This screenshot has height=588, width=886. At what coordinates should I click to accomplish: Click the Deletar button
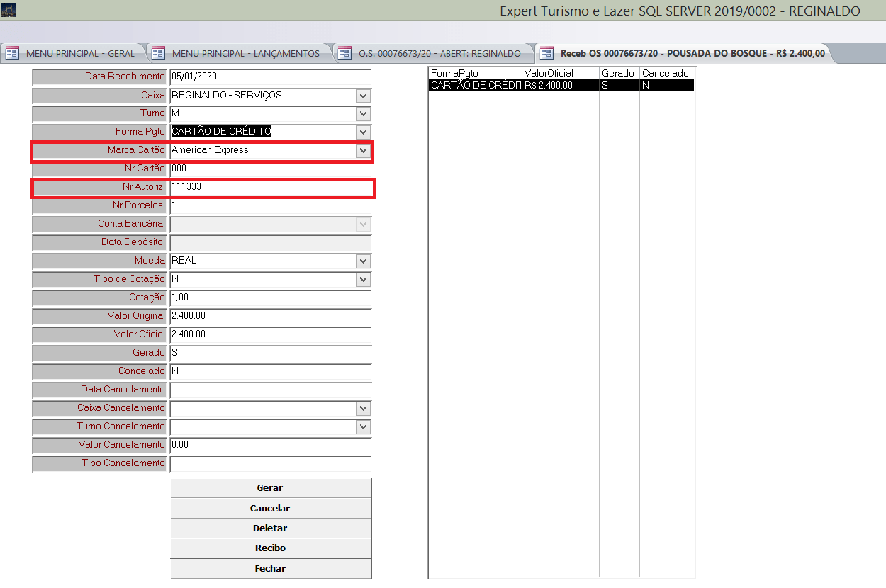pyautogui.click(x=270, y=528)
